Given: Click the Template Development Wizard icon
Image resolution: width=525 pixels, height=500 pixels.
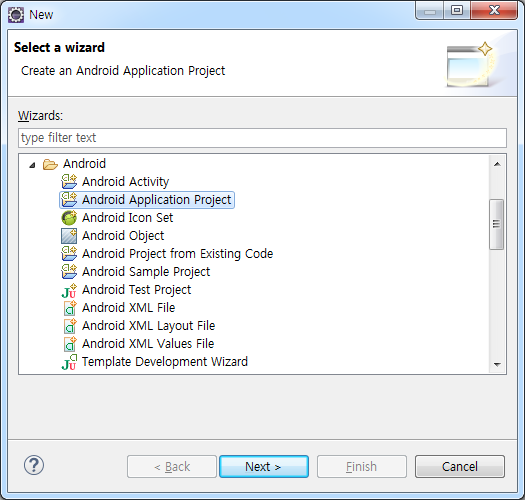Looking at the screenshot, I should tap(69, 362).
